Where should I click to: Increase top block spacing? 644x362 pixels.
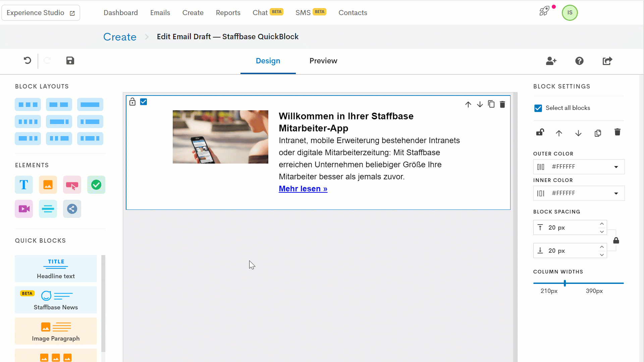point(602,224)
